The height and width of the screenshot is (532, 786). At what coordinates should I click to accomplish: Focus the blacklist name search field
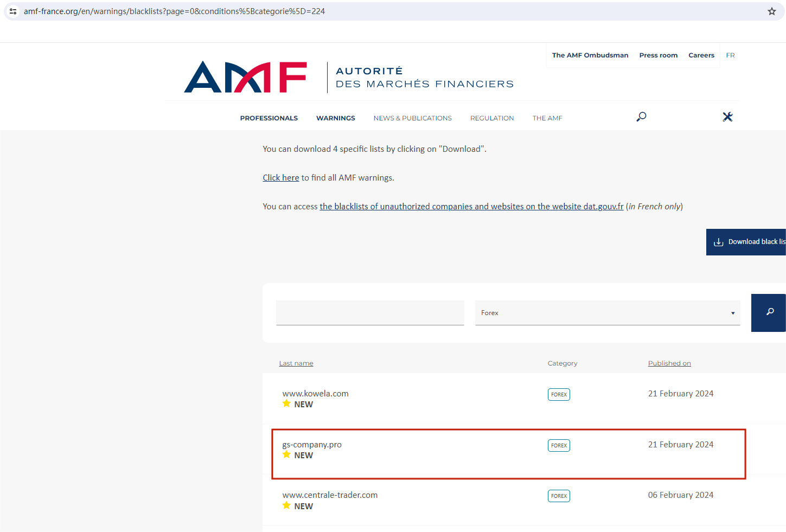[370, 313]
